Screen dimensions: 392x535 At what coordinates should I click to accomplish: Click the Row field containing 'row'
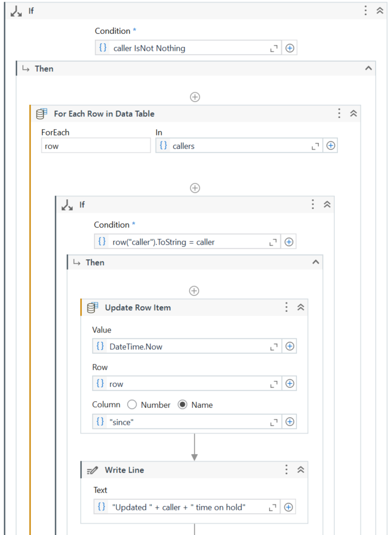pos(183,384)
